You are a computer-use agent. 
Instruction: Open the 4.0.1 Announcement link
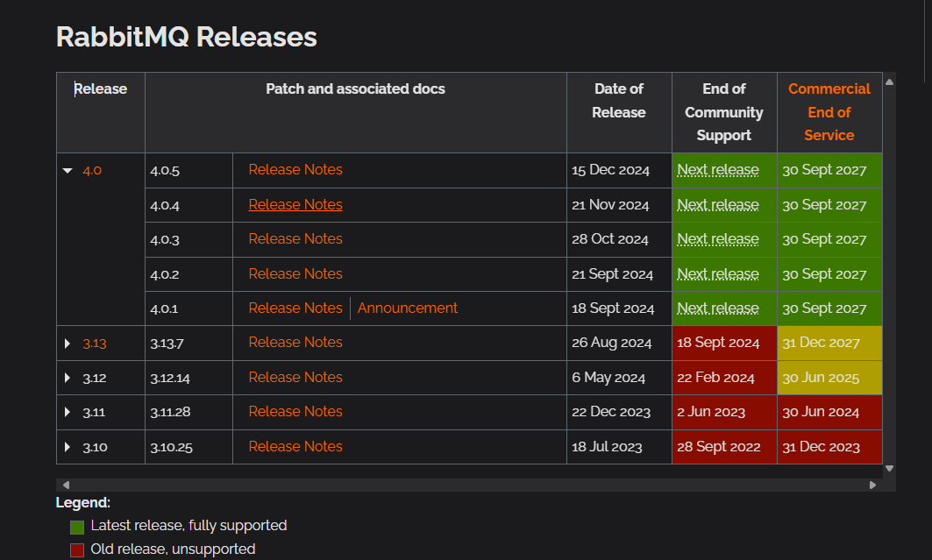(x=408, y=308)
